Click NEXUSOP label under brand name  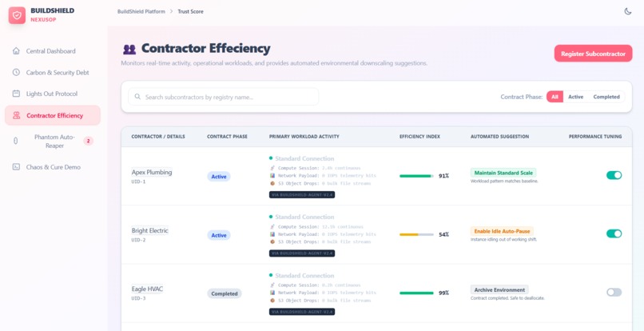coord(43,19)
